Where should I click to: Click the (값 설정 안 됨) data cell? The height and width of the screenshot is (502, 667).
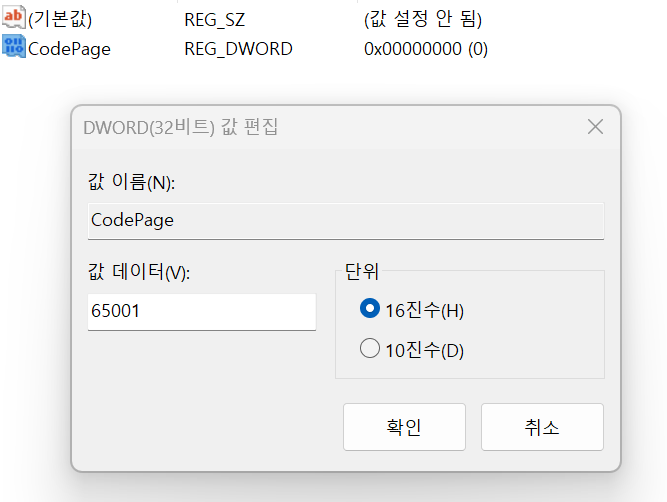tap(423, 19)
